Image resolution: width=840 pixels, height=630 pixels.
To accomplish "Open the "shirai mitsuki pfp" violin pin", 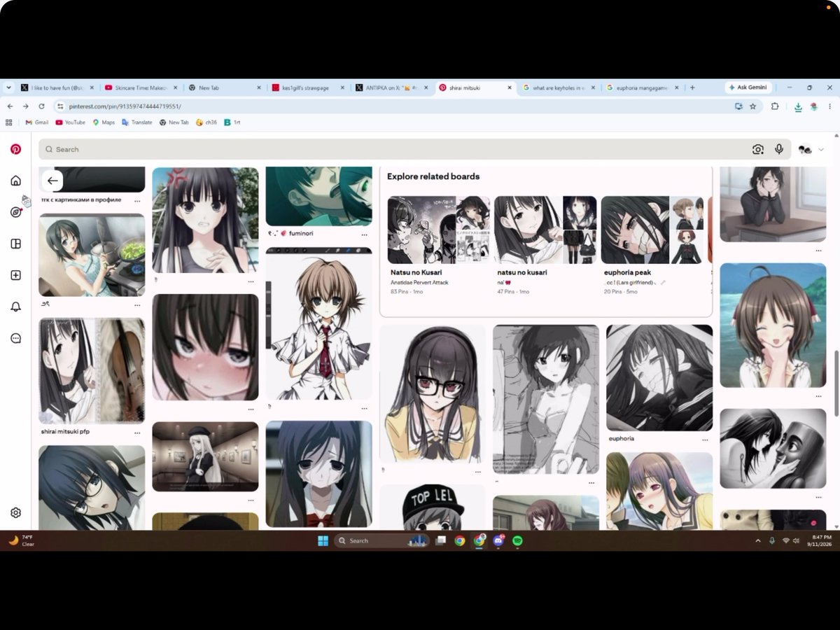I will pos(92,371).
